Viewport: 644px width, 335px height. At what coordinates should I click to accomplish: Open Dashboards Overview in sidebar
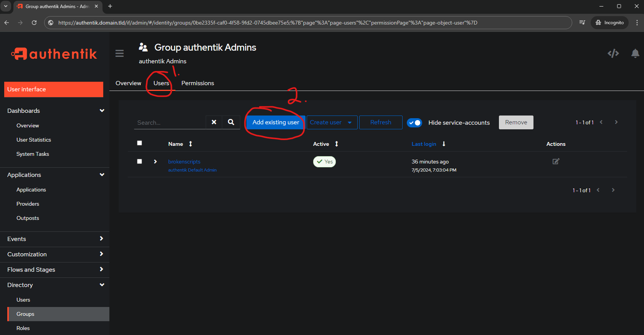click(28, 125)
